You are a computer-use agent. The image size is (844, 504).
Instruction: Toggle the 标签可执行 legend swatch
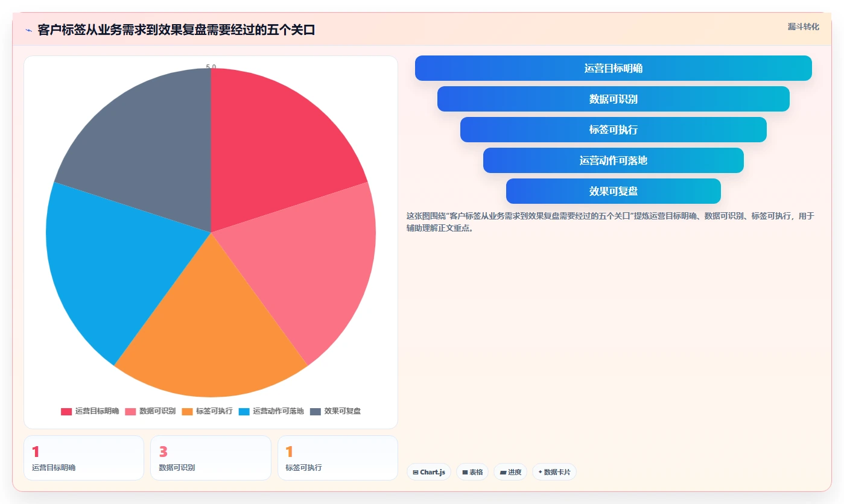coord(187,411)
